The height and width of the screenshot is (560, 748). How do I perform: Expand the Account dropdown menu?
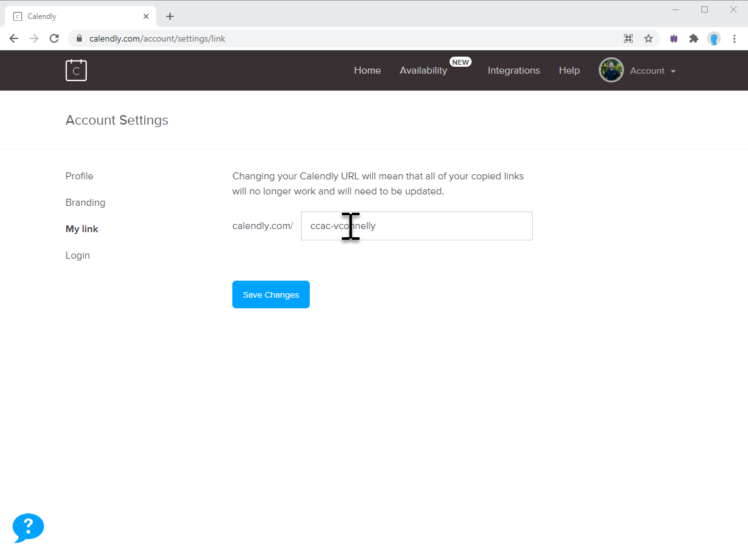pos(653,70)
